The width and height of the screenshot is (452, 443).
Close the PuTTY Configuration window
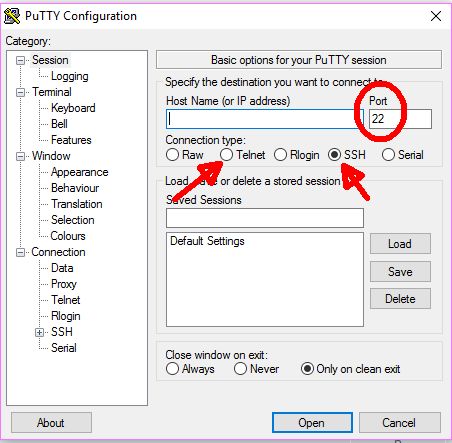point(436,16)
